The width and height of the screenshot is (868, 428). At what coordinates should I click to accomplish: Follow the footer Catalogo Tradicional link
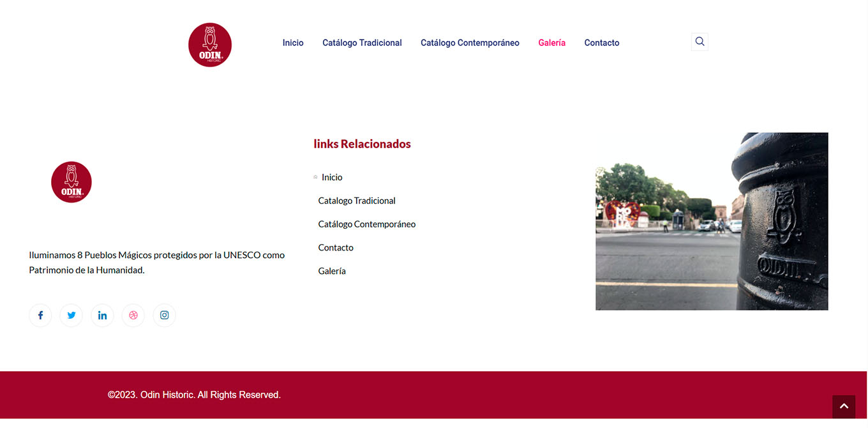click(x=357, y=201)
